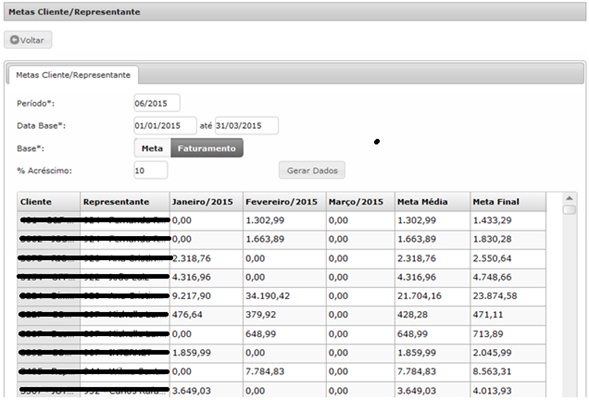Image resolution: width=589 pixels, height=400 pixels.
Task: Edit the Período field 06/2015
Action: click(157, 103)
